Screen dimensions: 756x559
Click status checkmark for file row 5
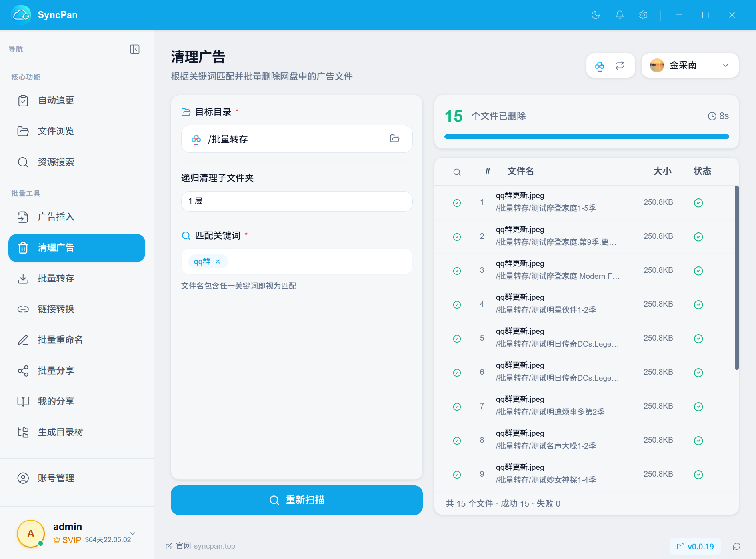click(698, 339)
